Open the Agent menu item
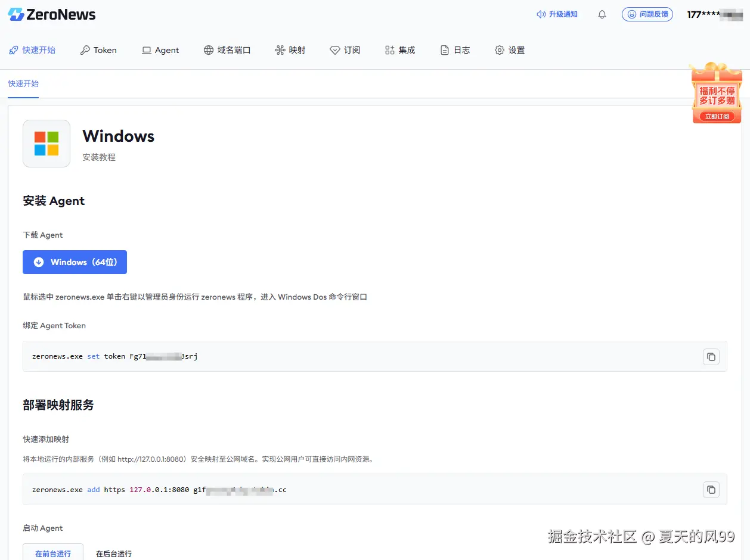This screenshot has height=560, width=750. (160, 50)
